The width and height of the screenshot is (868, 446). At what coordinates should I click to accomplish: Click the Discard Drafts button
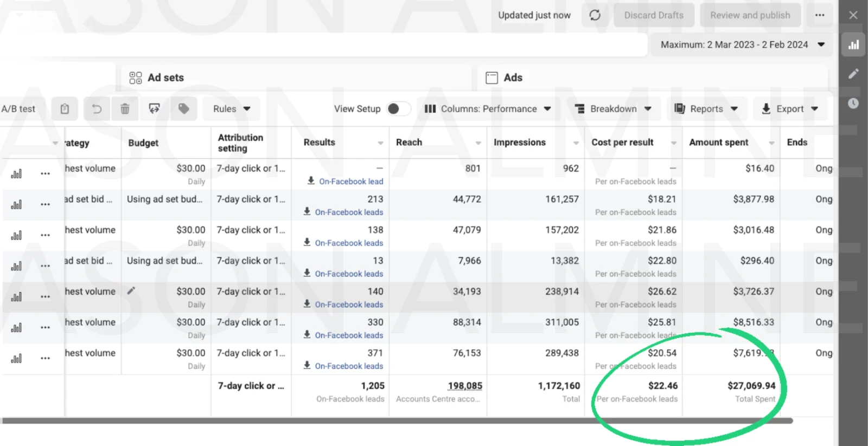click(x=654, y=15)
